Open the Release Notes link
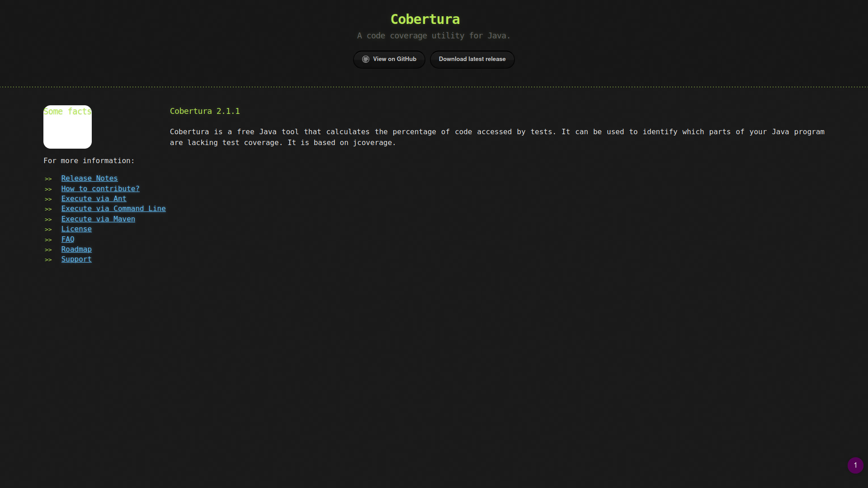This screenshot has height=488, width=868. tap(90, 178)
